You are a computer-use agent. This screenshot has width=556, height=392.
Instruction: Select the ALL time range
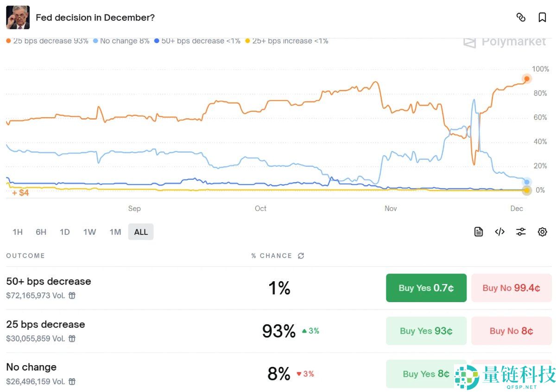click(141, 232)
